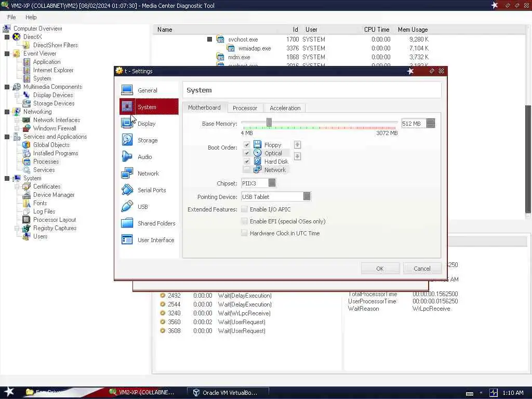Open General settings icon in sidebar

point(127,90)
